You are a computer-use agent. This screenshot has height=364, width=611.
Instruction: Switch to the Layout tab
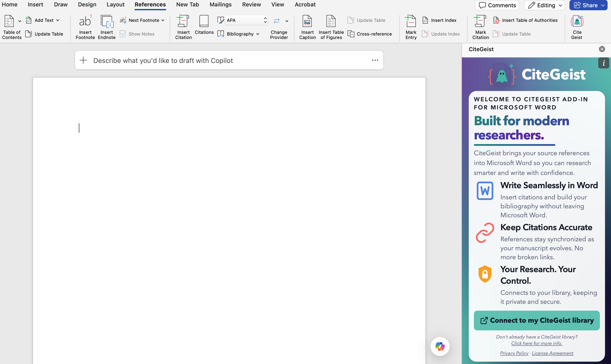coord(115,4)
